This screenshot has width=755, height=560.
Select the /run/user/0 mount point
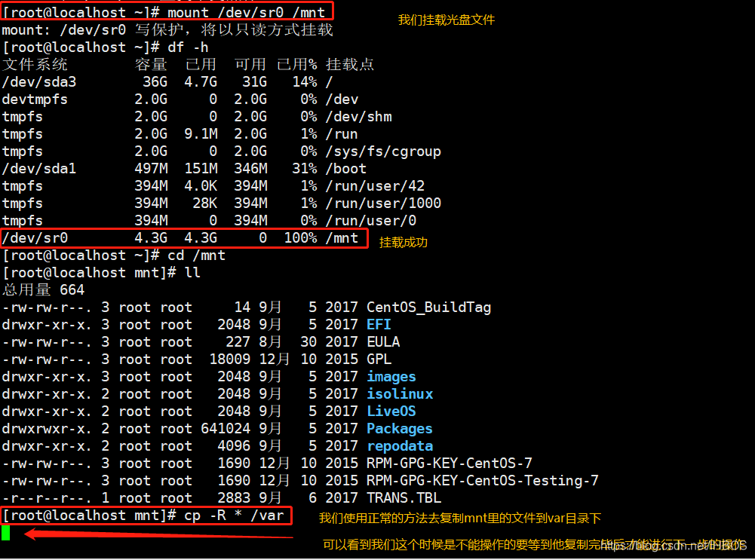[371, 220]
